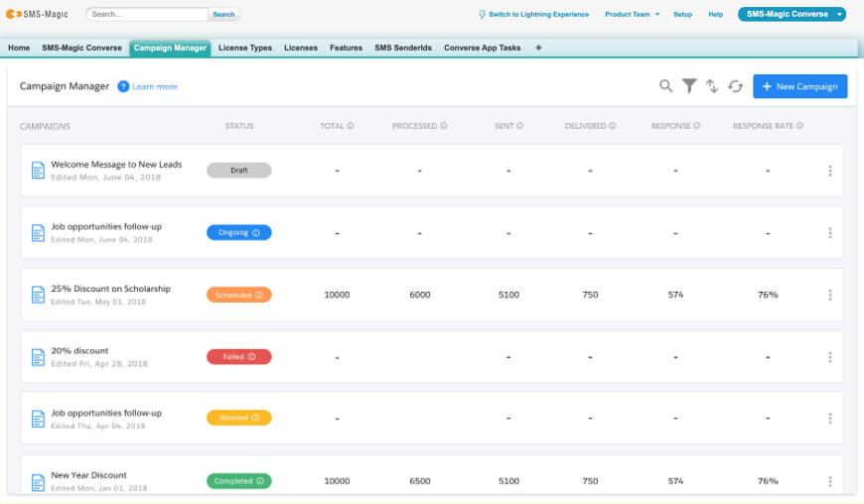Open the SMS SenderIds tab
This screenshot has width=864, height=504.
(x=403, y=48)
